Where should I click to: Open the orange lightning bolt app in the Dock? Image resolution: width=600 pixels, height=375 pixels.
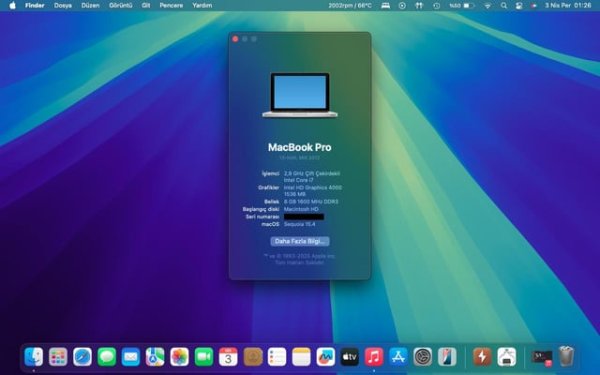[482, 357]
